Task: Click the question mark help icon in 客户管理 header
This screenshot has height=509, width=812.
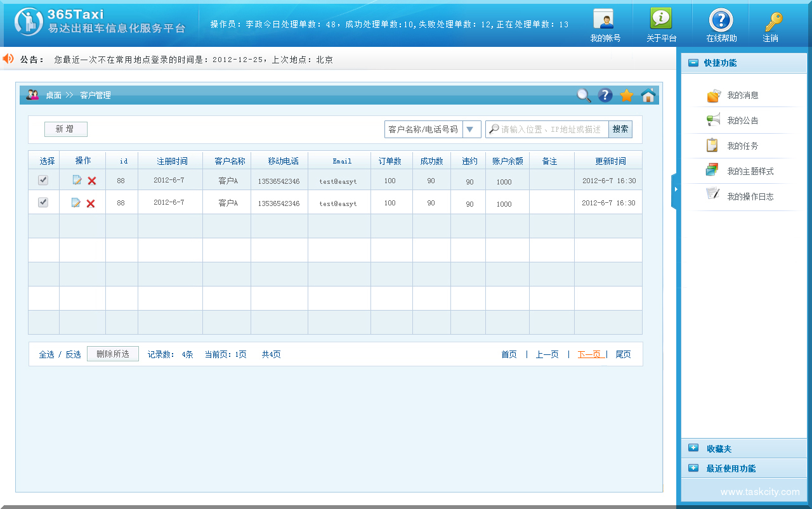Action: coord(606,95)
